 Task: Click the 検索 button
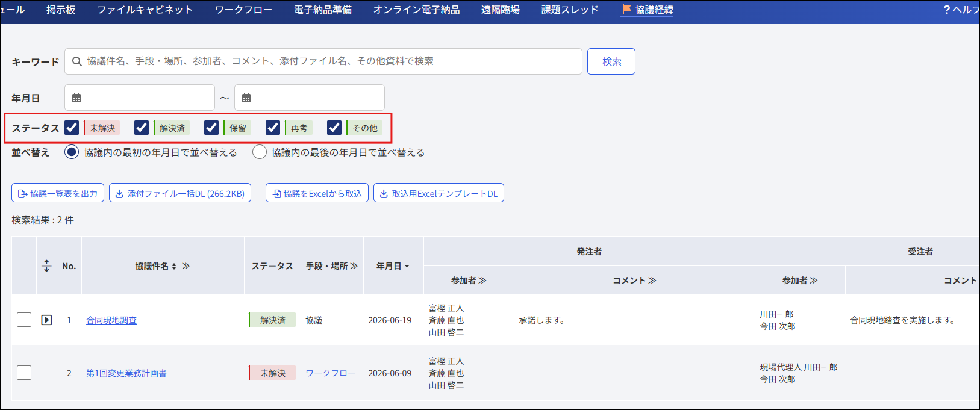tap(611, 61)
